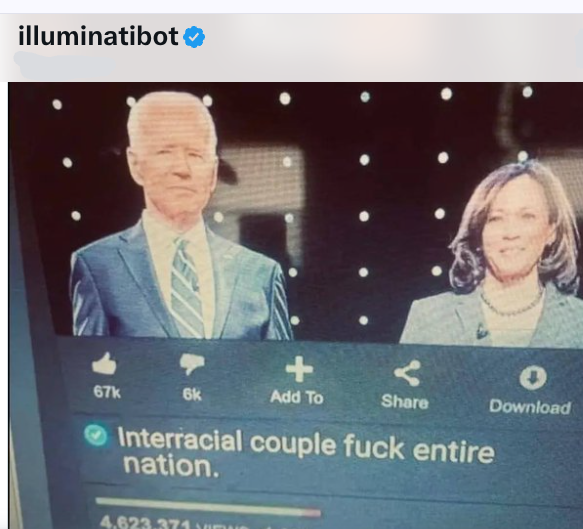Open the illuminatibot profile name
Screen dimensions: 583x529
coord(98,36)
